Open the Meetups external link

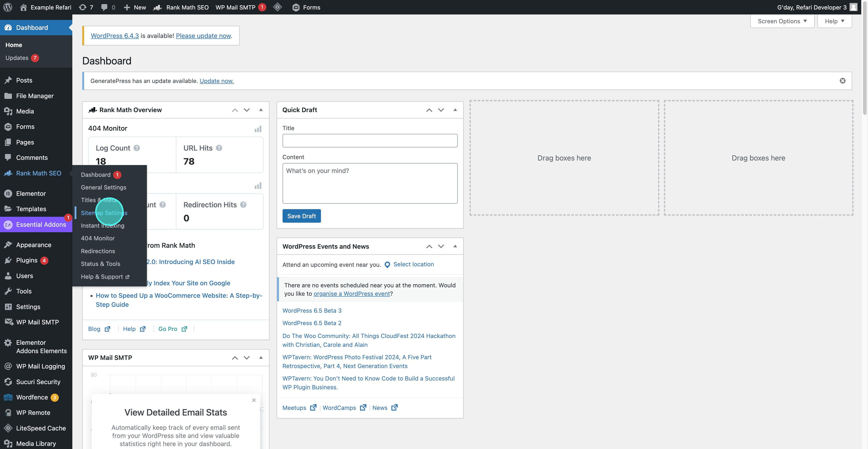tap(299, 408)
